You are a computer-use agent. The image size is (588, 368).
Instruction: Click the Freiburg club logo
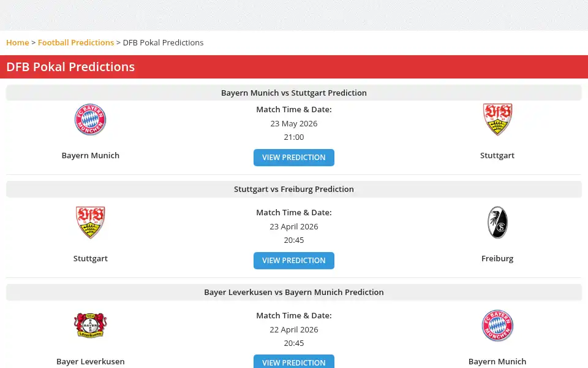point(497,222)
